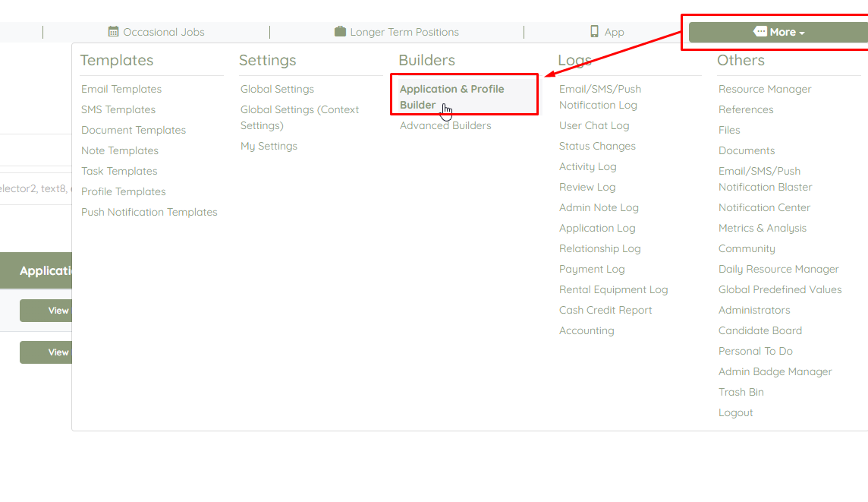Click the Logout link

[x=736, y=413]
